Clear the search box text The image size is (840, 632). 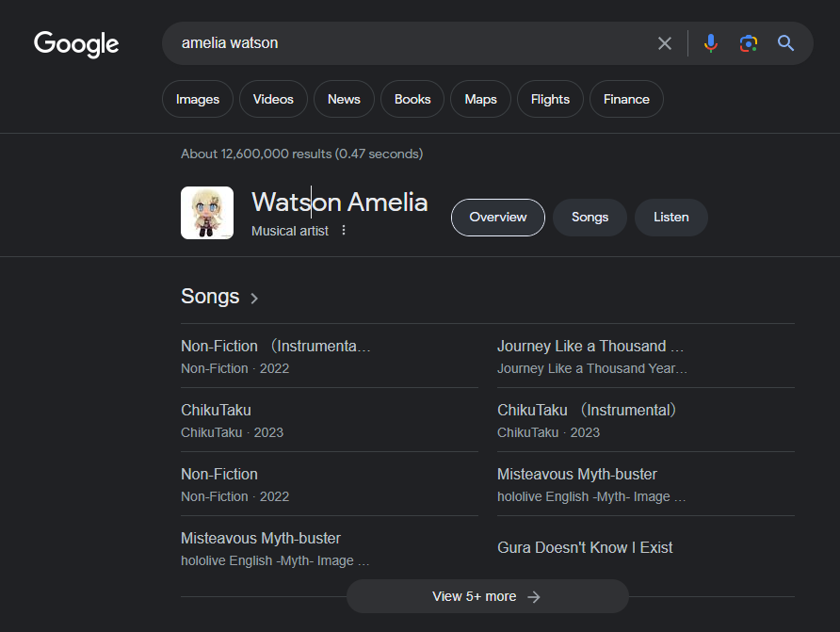pos(665,43)
